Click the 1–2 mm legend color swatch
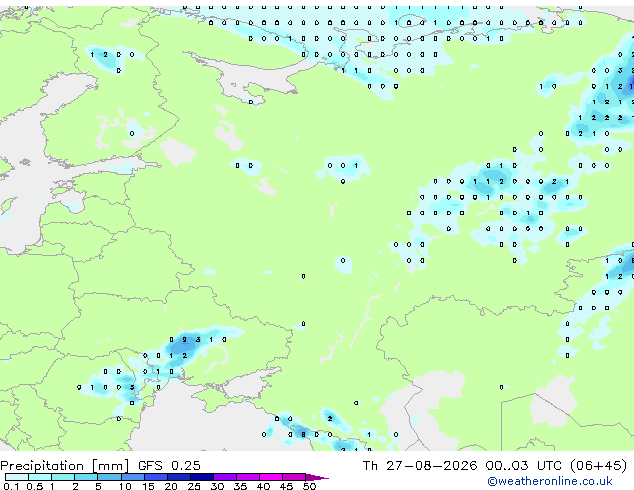Viewport: 634px width, 490px height. pos(63,477)
